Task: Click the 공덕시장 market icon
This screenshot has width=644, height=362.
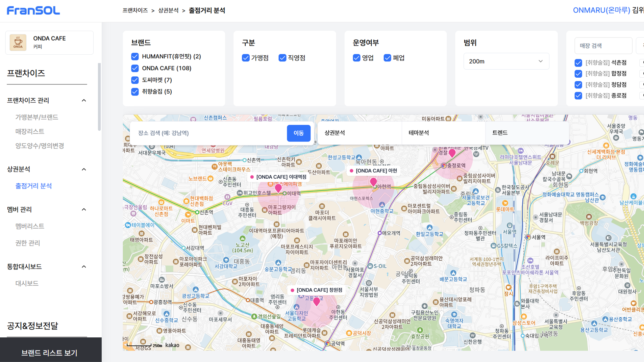Action: click(x=349, y=333)
